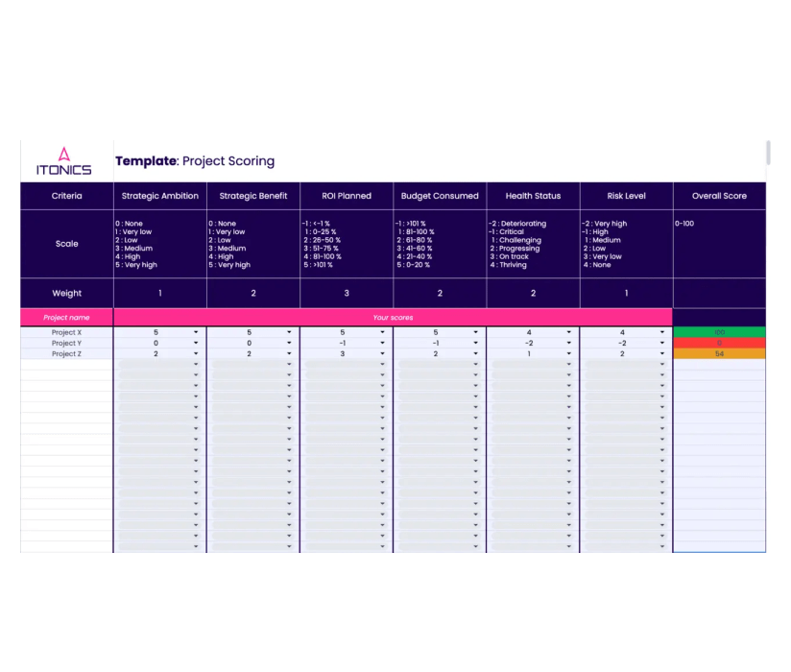This screenshot has height=672, width=791.
Task: Click the Template: Project Scoring title
Action: pos(196,160)
